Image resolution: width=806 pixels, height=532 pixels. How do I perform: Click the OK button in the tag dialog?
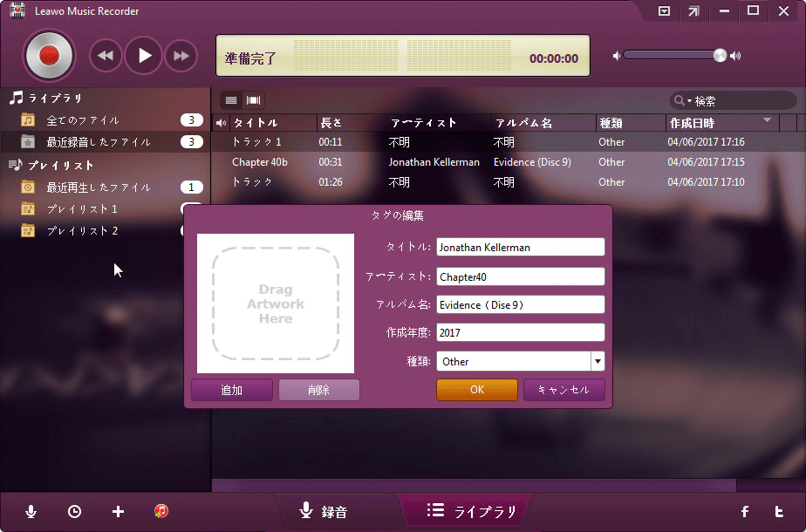click(476, 390)
